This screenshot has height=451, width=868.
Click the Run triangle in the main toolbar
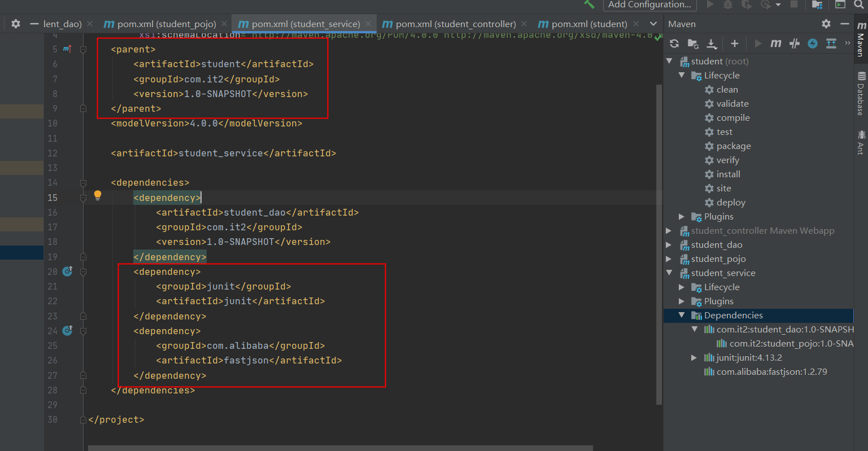coord(710,4)
